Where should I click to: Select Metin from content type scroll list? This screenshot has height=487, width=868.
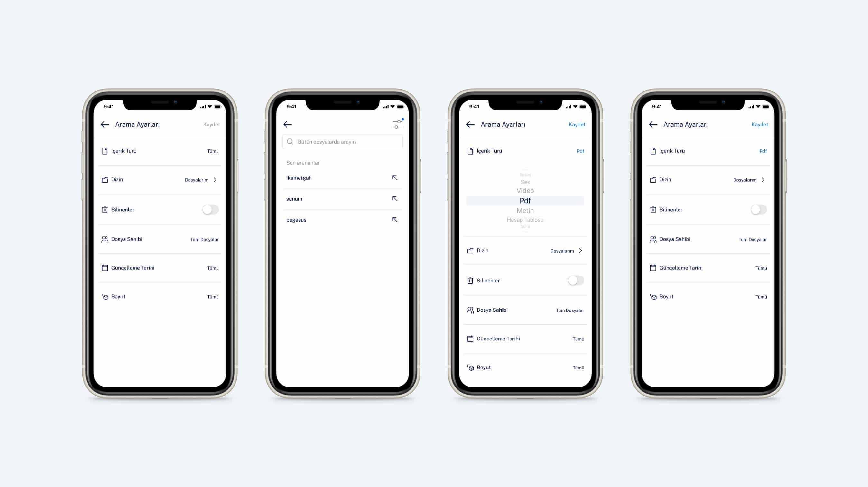[x=525, y=210]
